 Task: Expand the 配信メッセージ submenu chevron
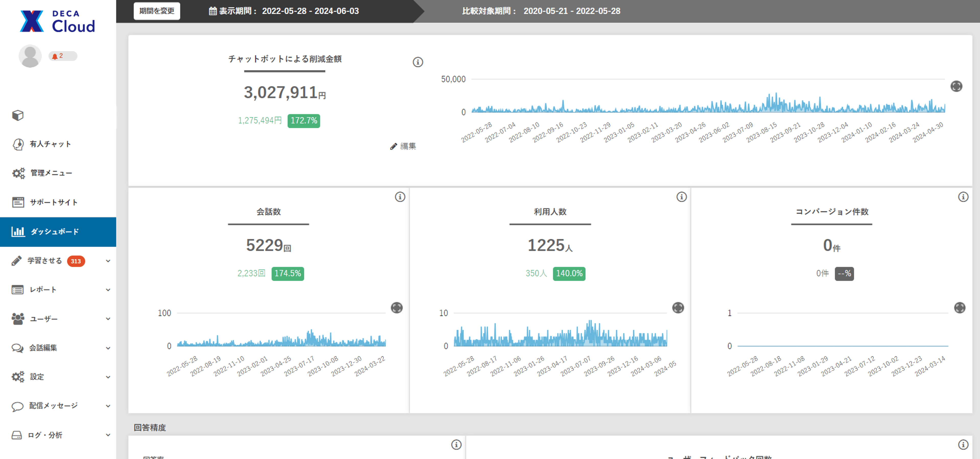click(x=108, y=406)
